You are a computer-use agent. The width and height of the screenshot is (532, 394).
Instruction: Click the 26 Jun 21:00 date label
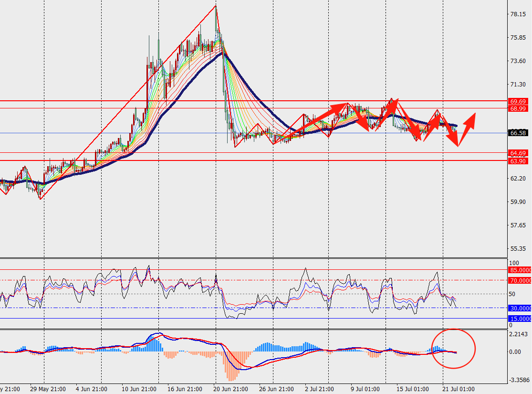pyautogui.click(x=277, y=389)
